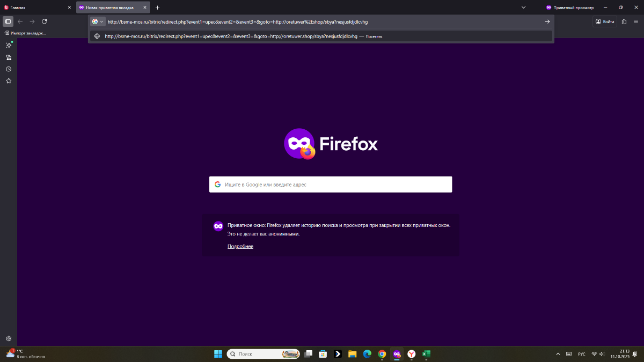Open File Explorer from the taskbar

click(x=353, y=354)
